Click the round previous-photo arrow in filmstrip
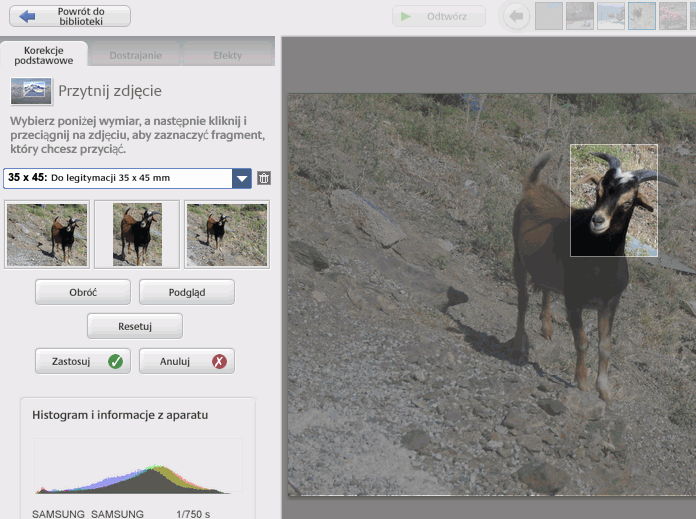The image size is (696, 519). [516, 16]
